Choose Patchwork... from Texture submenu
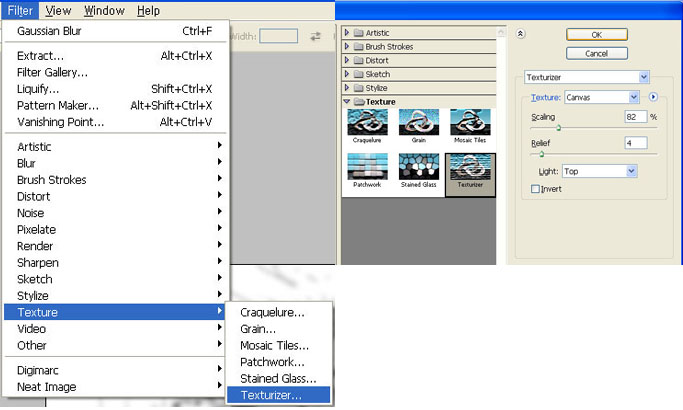683x410 pixels. tap(279, 362)
